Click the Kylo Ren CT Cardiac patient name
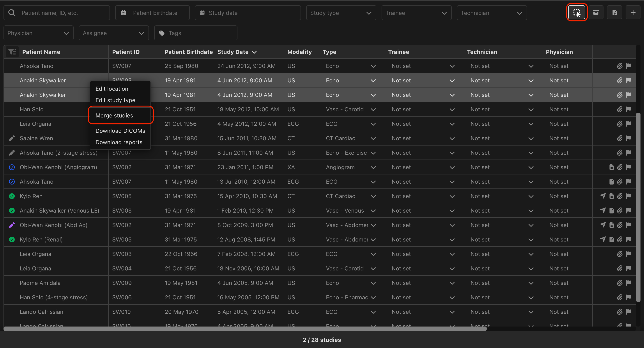Screen dimensions: 644x348 pos(31,196)
